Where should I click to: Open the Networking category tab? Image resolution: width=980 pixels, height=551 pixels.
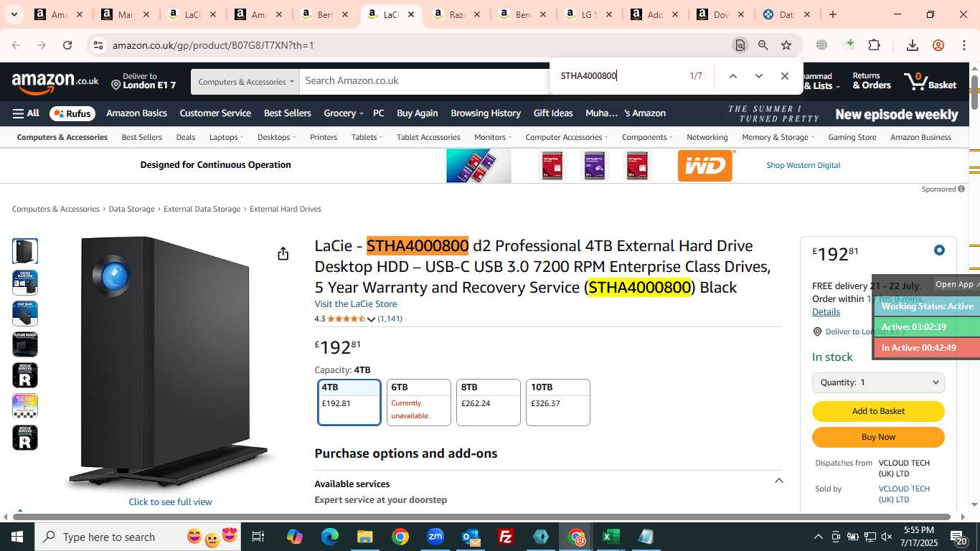coord(707,137)
